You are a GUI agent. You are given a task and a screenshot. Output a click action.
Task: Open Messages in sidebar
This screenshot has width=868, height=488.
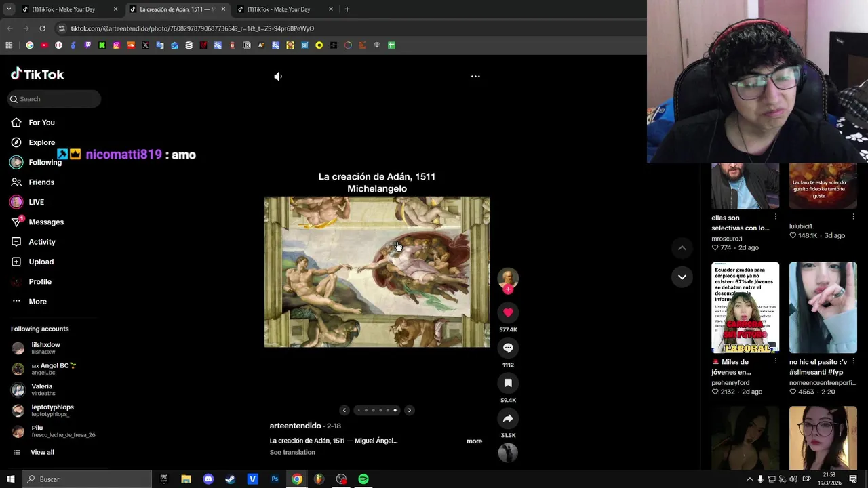[46, 222]
